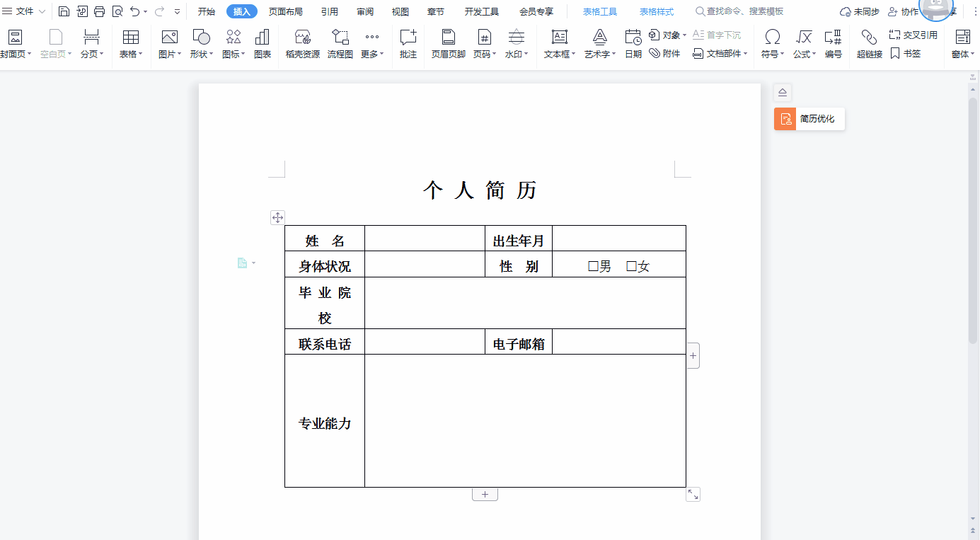Check the 男 (male) checkbox
Screen dimensions: 980x540
pyautogui.click(x=593, y=266)
